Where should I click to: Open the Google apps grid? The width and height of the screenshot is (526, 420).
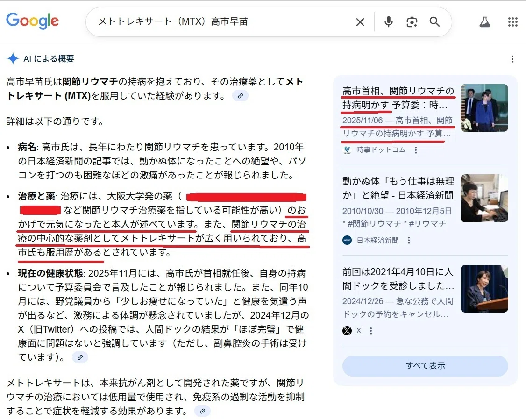(x=512, y=22)
